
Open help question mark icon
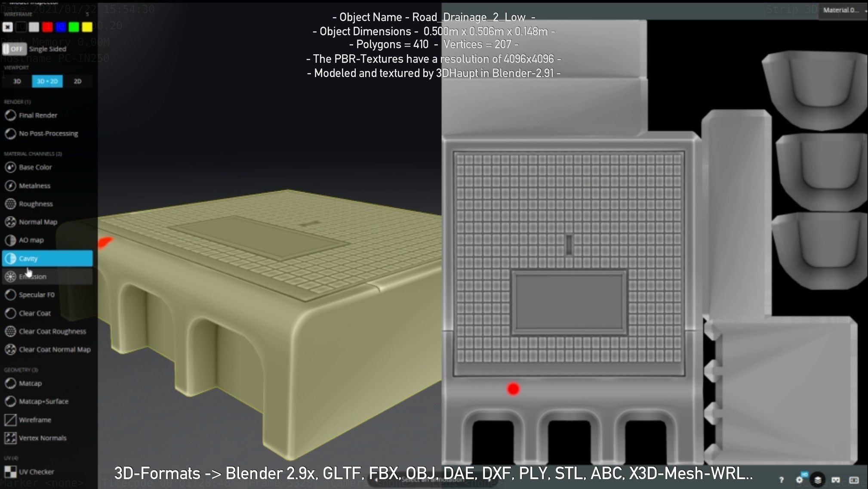tap(781, 480)
